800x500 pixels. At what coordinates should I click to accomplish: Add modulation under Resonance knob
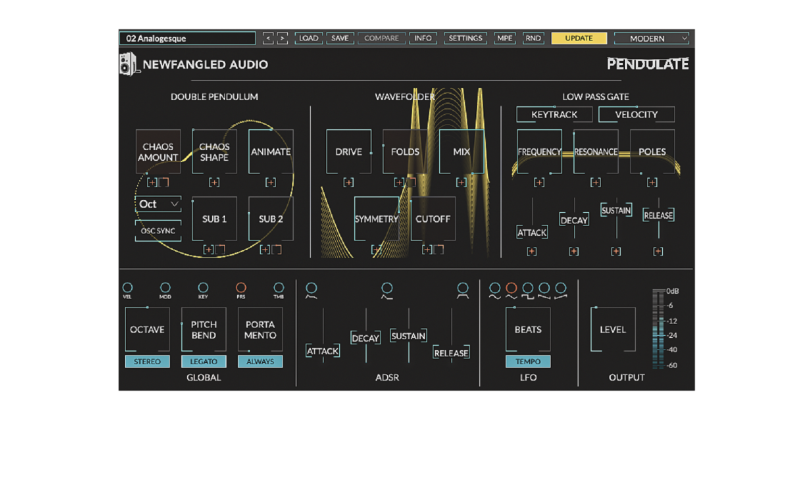pyautogui.click(x=595, y=182)
